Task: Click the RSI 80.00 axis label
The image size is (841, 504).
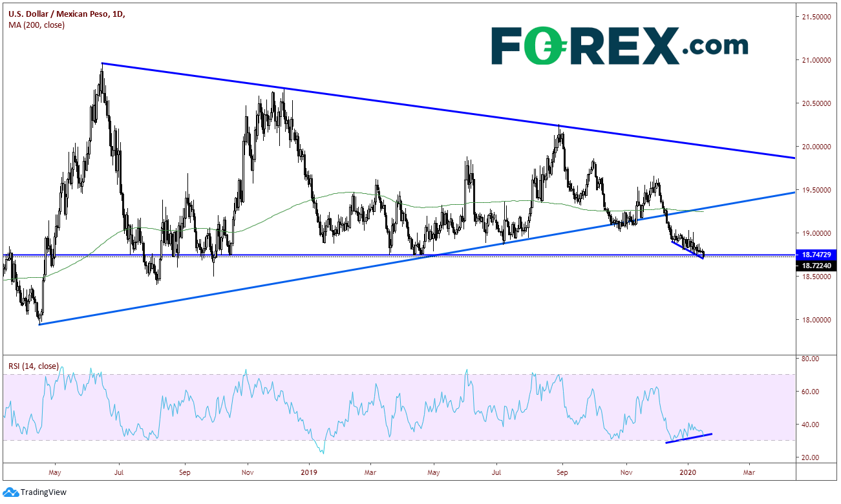Action: point(811,359)
